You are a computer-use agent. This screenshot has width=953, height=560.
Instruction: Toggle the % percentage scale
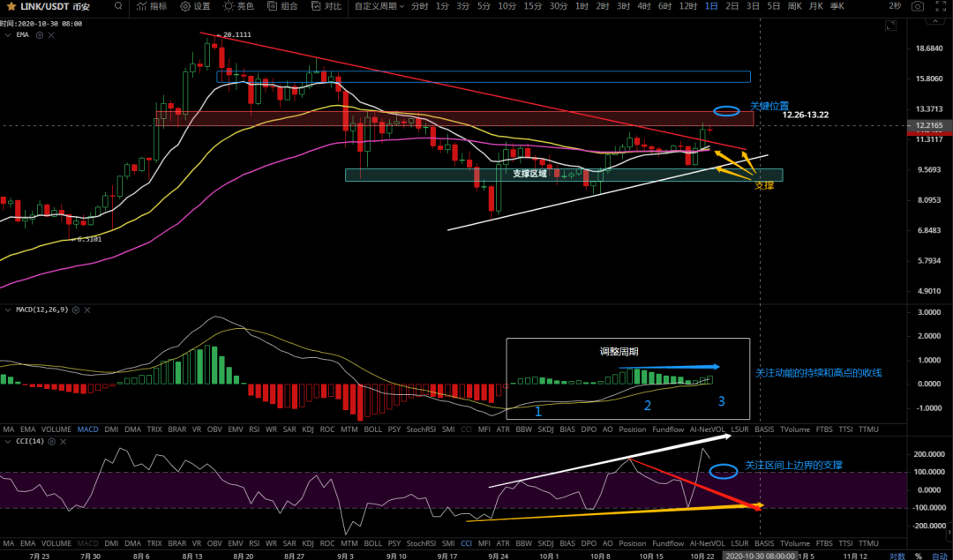(918, 556)
